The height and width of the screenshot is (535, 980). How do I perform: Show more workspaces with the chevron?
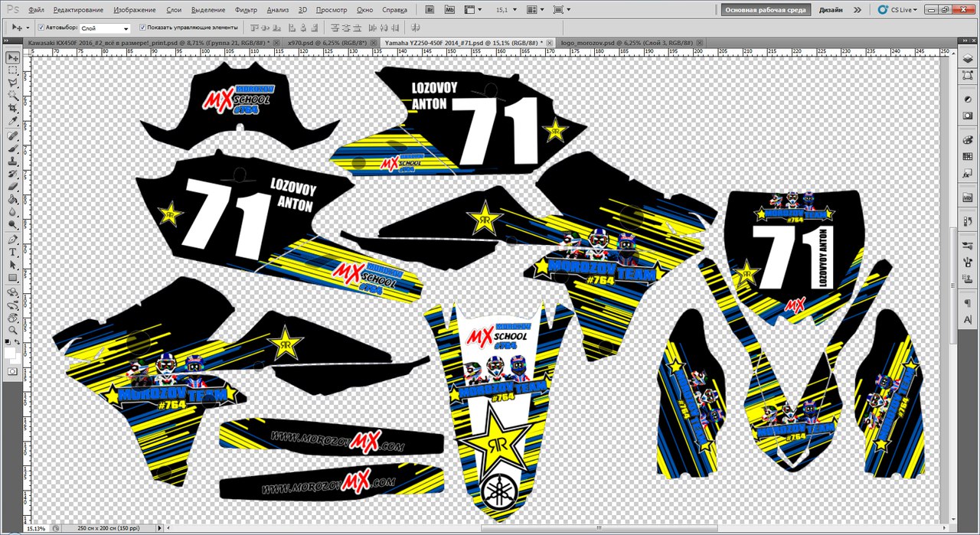858,10
